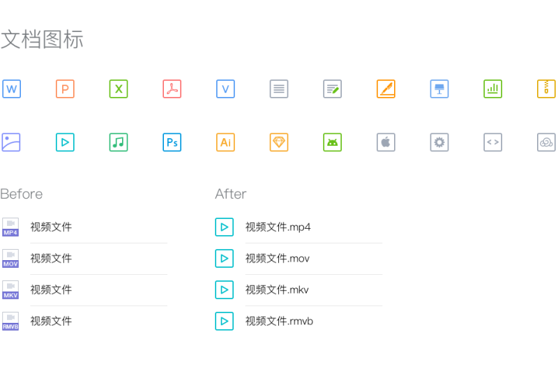Click the orange Illustrator Ai icon

click(225, 142)
